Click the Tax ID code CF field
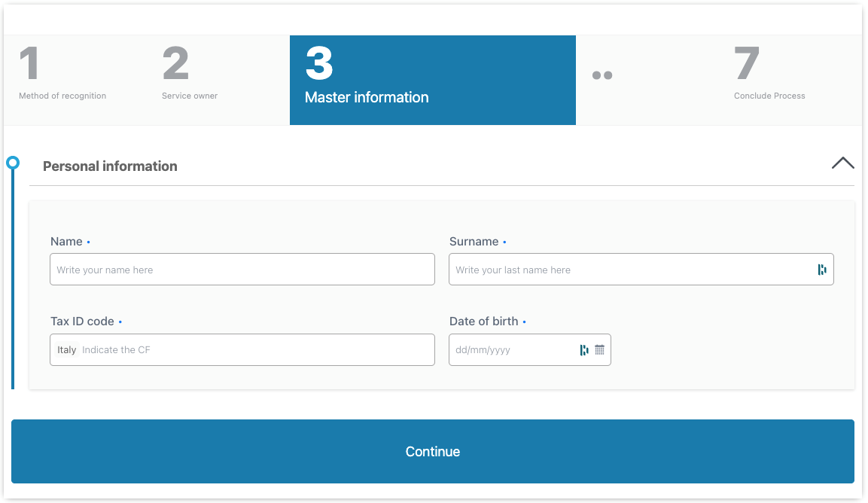Screen dimensions: 868x503 click(x=254, y=350)
